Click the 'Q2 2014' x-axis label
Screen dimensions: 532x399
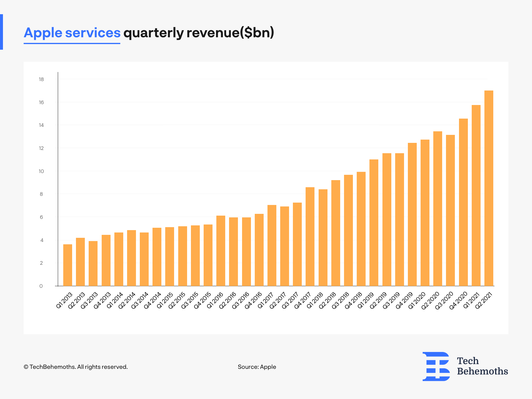click(x=127, y=301)
